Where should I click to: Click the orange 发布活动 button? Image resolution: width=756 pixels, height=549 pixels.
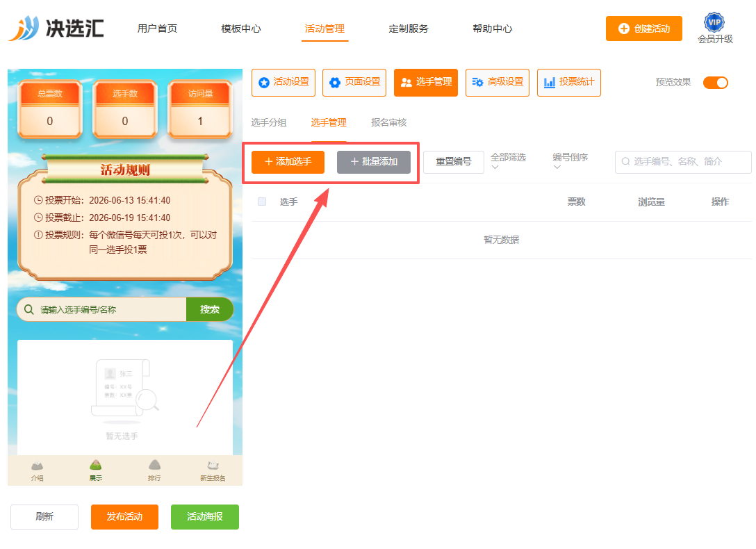124,517
